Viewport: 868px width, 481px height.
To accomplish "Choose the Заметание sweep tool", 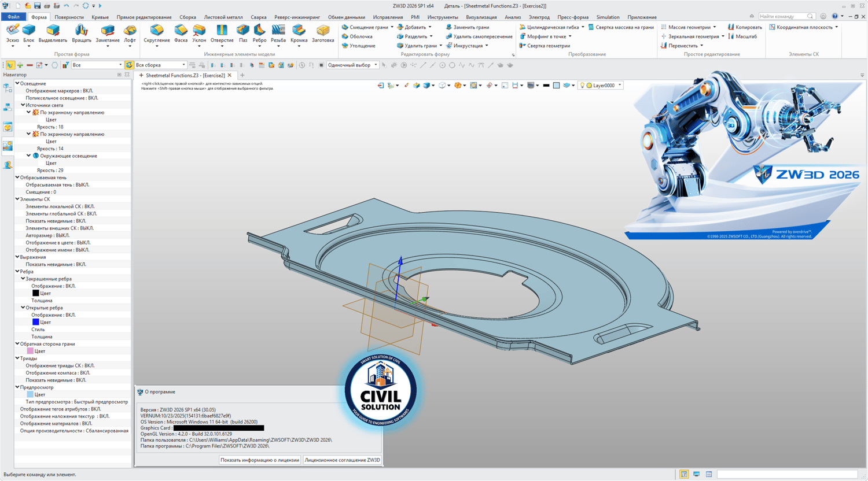I will tap(108, 34).
